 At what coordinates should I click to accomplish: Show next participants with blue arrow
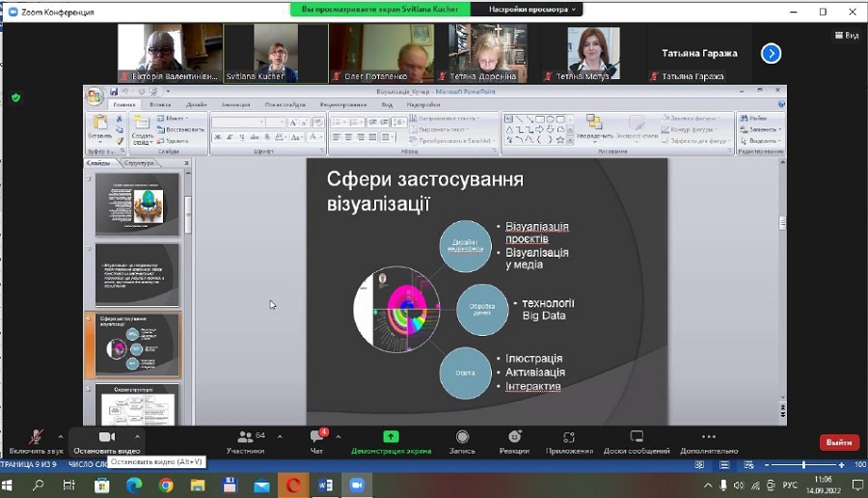(771, 53)
